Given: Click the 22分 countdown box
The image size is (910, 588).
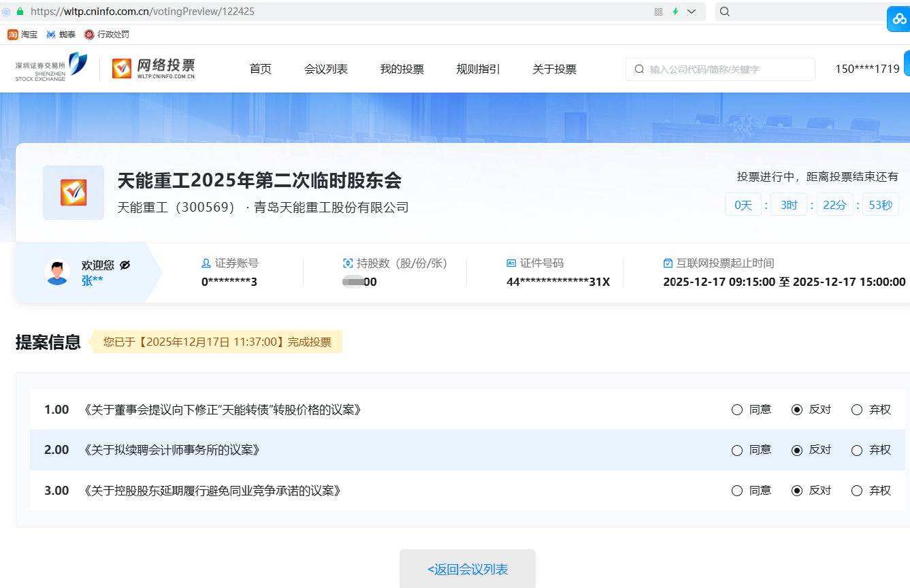Looking at the screenshot, I should (834, 205).
